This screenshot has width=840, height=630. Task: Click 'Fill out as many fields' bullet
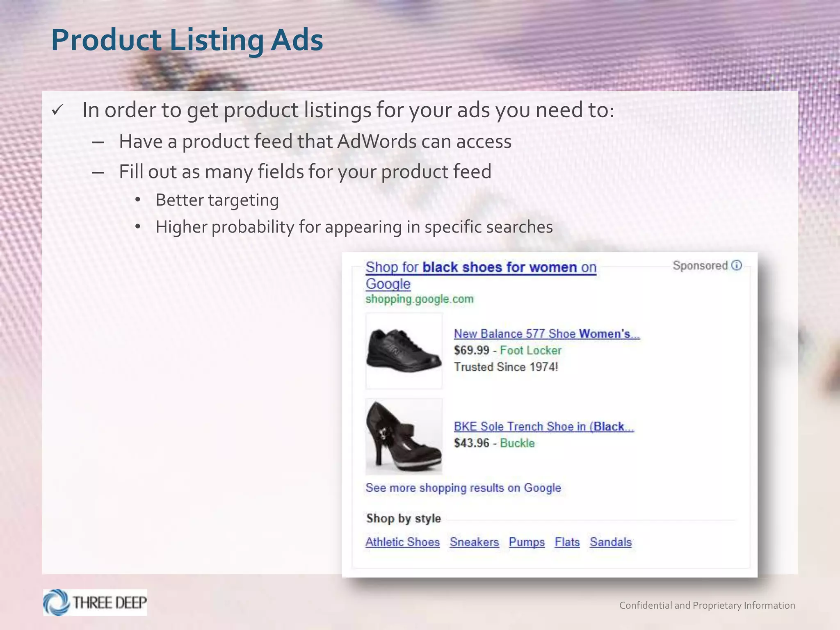pyautogui.click(x=305, y=171)
